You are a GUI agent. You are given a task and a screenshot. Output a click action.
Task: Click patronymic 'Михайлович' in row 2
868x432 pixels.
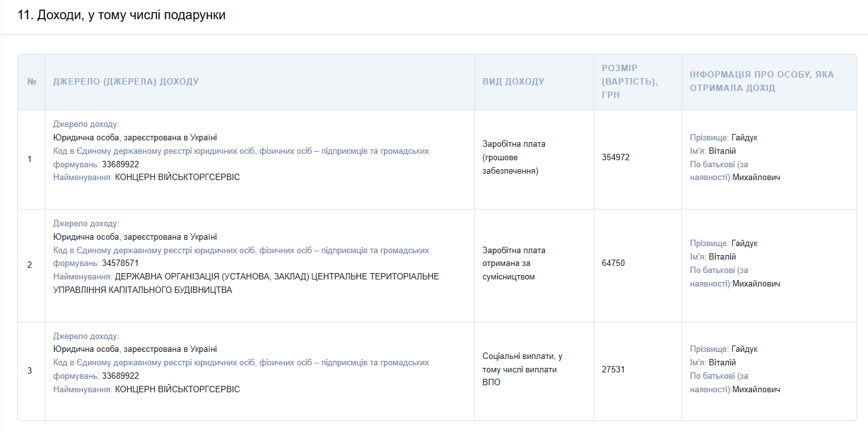756,284
